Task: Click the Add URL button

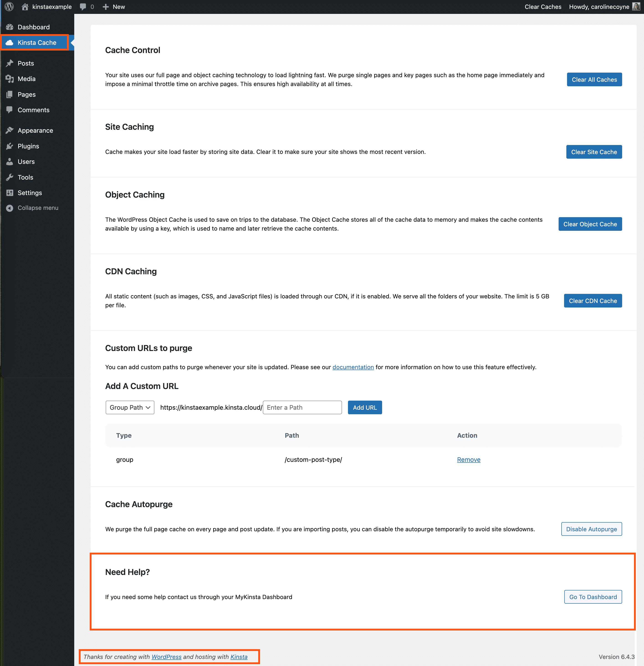Action: pos(364,407)
